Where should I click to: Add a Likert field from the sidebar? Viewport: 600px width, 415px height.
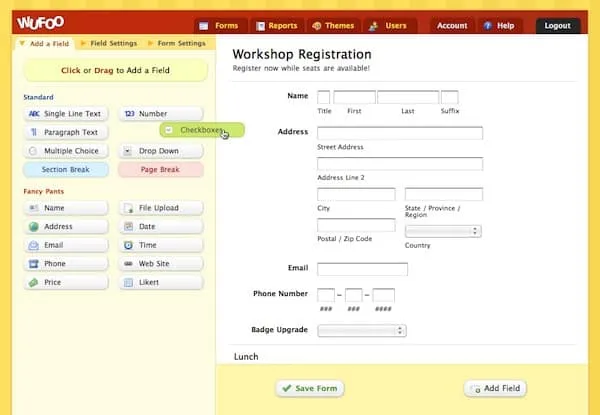pos(161,283)
